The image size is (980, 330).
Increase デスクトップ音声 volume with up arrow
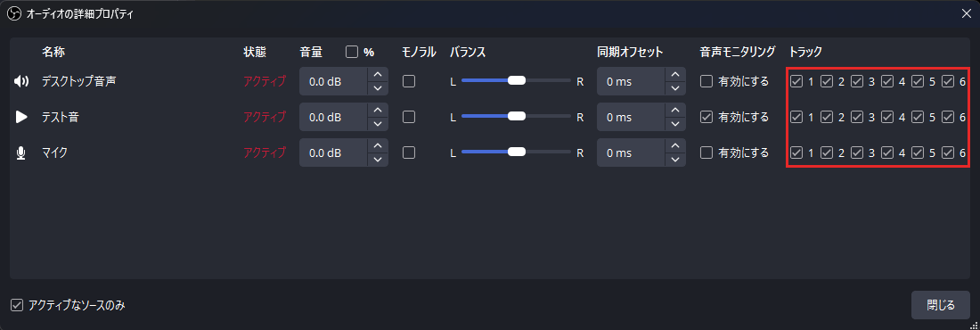[x=378, y=74]
